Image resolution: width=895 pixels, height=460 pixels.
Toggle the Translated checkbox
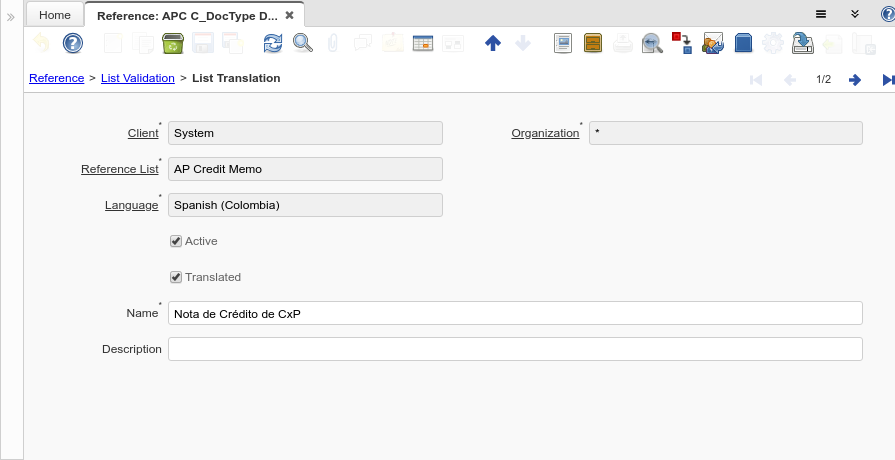click(x=176, y=277)
